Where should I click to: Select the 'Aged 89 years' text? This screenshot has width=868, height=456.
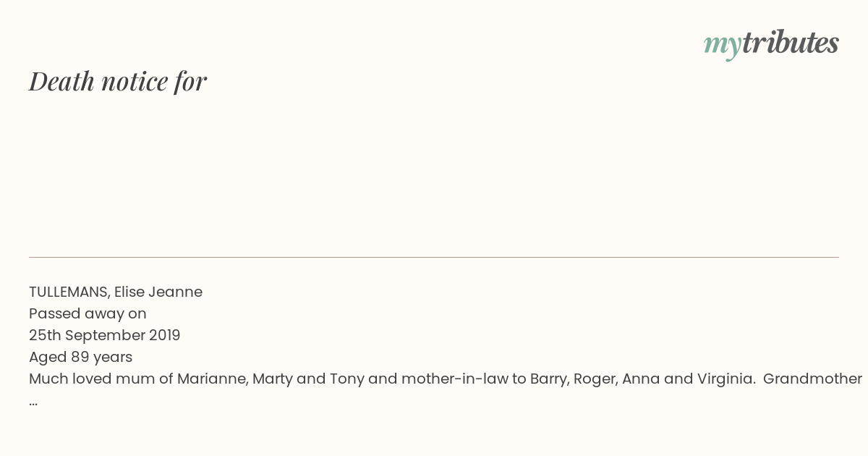pyautogui.click(x=80, y=358)
